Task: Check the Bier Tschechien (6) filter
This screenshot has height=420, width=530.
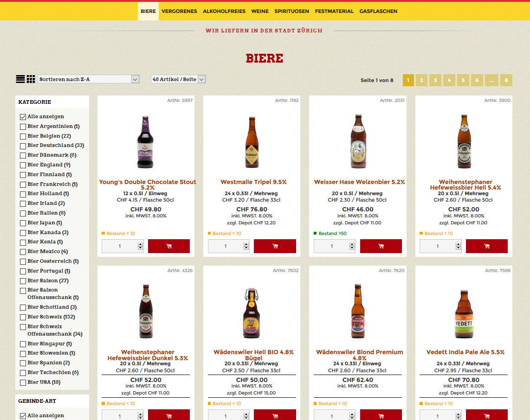Action: coord(23,373)
